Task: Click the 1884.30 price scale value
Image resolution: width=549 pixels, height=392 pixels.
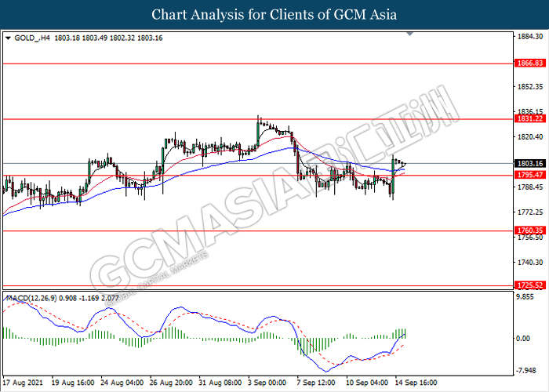Action: (530, 36)
